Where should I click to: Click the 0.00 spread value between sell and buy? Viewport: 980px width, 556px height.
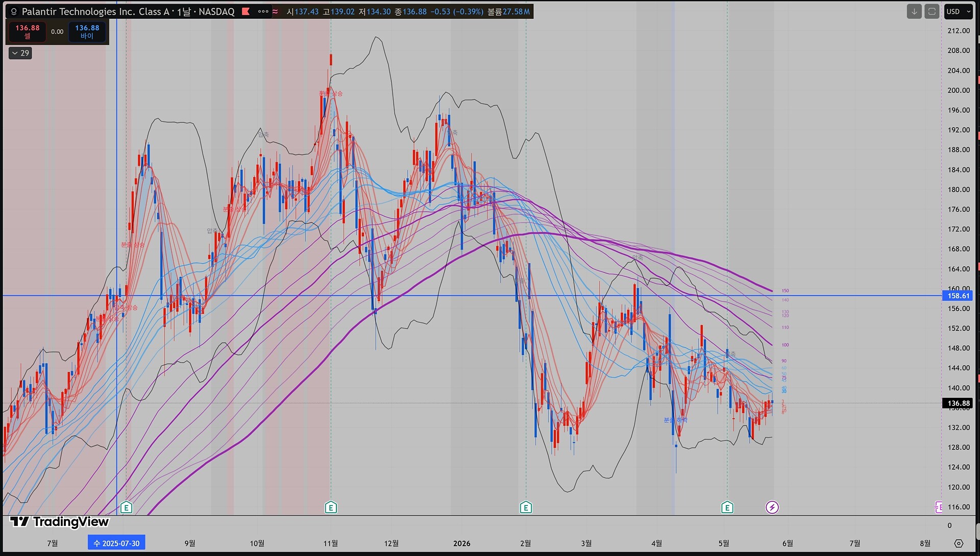pyautogui.click(x=57, y=32)
